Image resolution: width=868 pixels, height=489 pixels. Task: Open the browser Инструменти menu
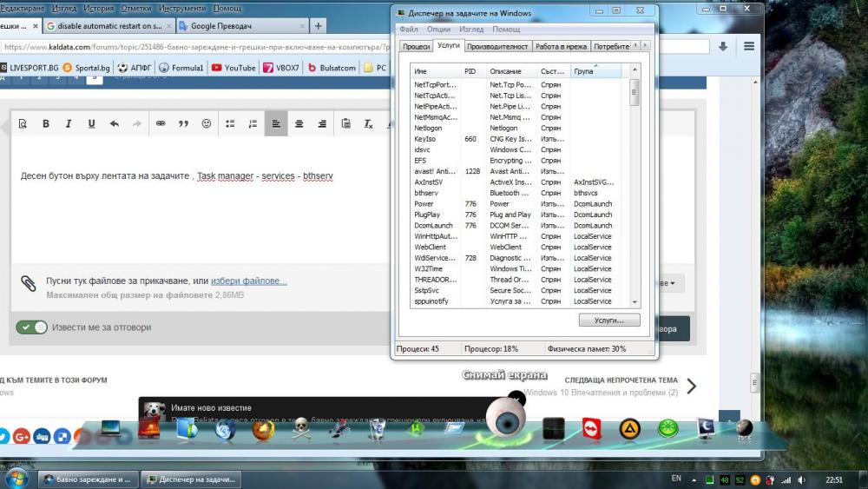point(182,9)
